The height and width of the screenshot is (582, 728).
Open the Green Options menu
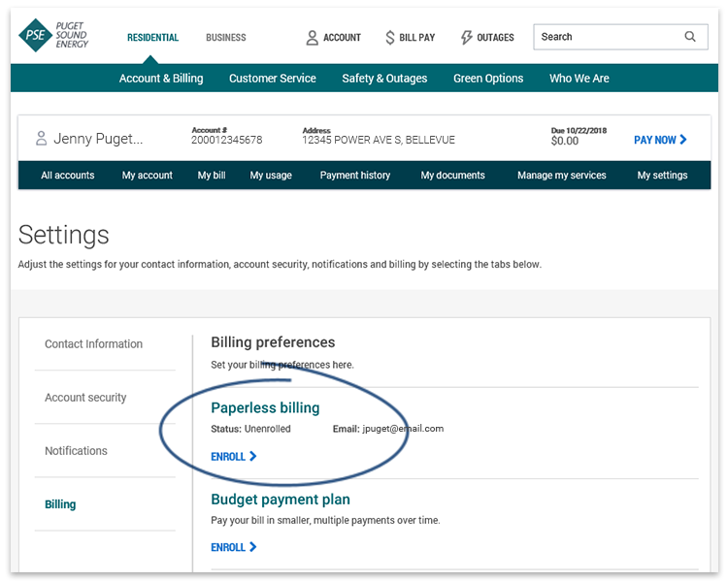click(488, 78)
